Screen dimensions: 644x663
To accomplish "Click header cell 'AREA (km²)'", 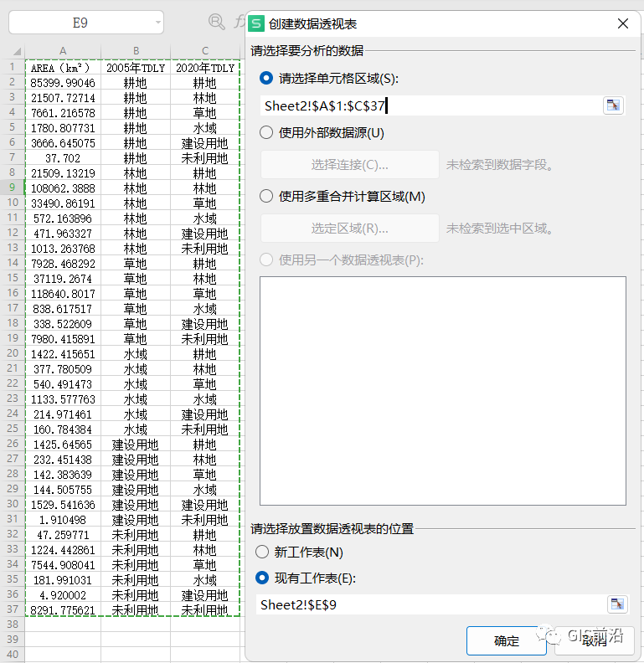I will point(63,68).
